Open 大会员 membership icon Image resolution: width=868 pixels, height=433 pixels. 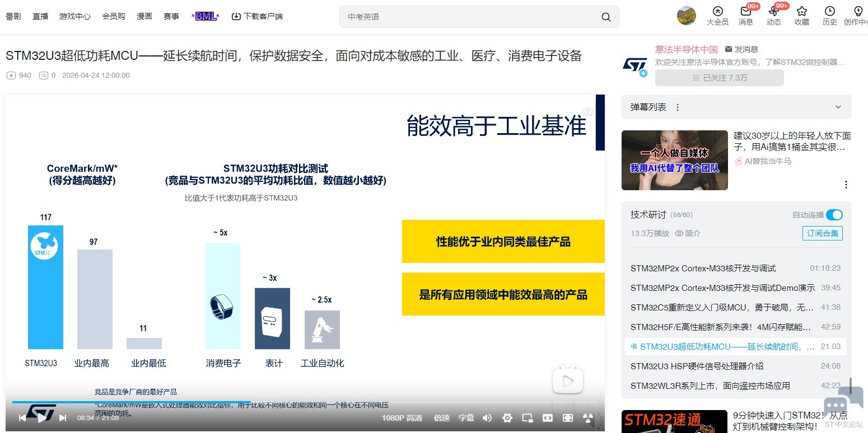click(x=717, y=16)
